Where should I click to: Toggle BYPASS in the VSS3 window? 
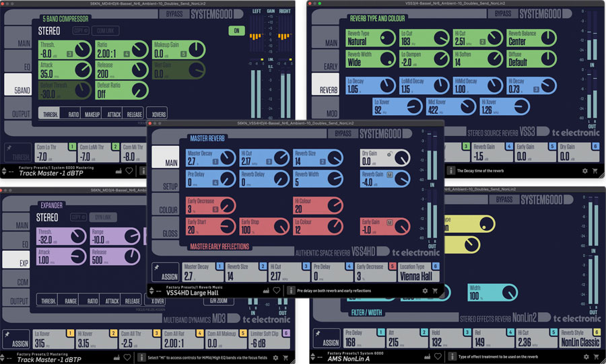click(502, 13)
